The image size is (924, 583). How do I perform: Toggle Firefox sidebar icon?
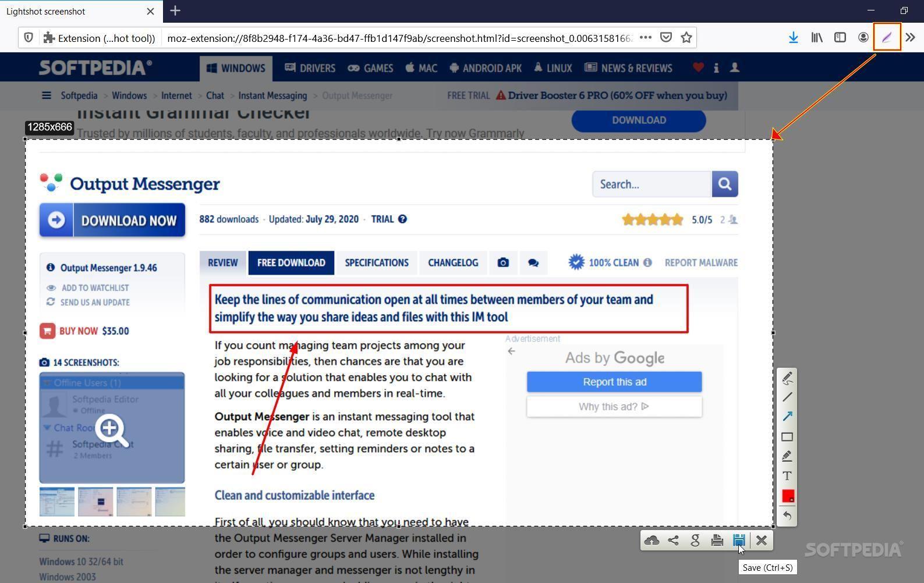pos(840,37)
